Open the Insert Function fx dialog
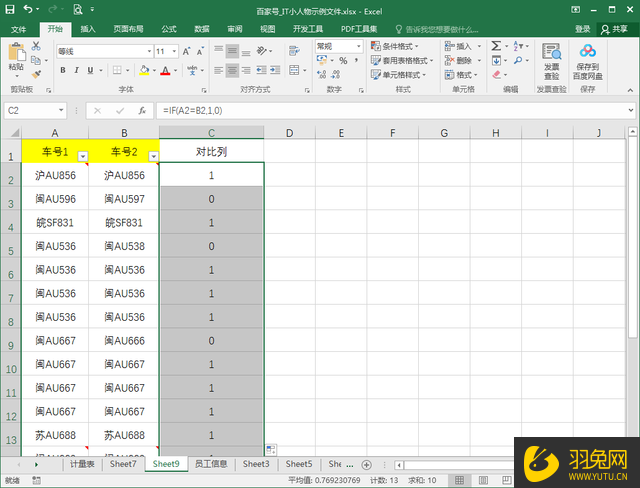Viewport: 640px width, 488px height. click(x=142, y=111)
